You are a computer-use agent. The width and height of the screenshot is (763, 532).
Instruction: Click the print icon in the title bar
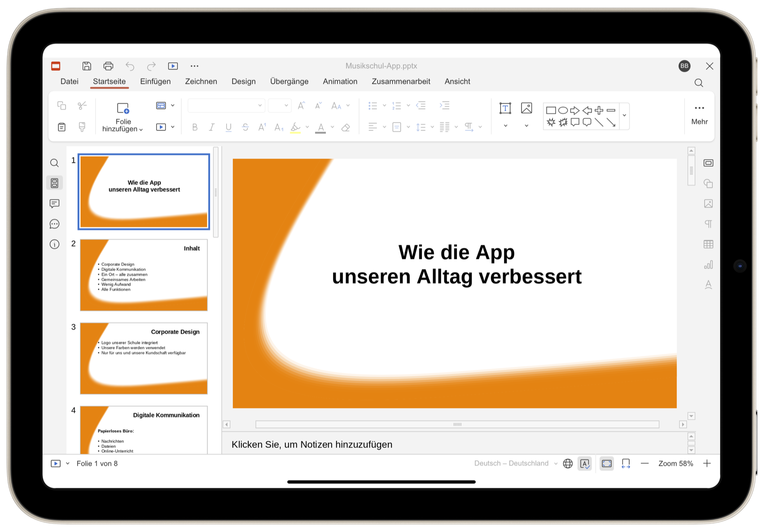coord(108,66)
